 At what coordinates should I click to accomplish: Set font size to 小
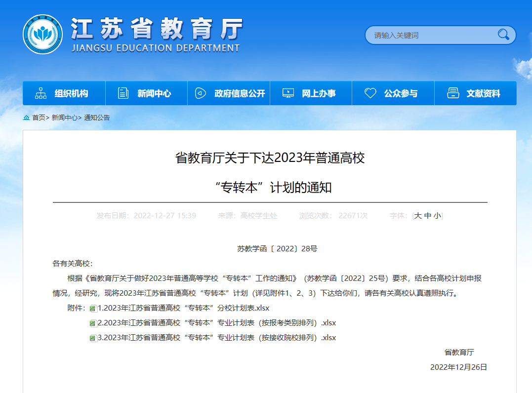(438, 215)
